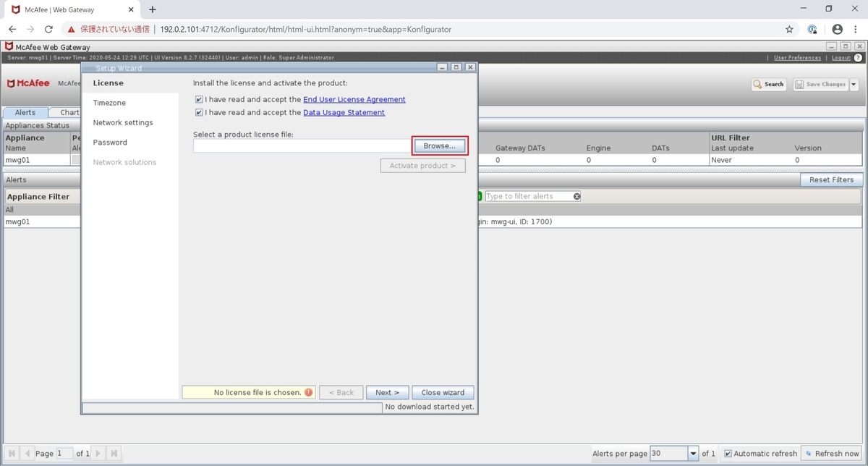Toggle End User License Agreement acceptance checkbox
Image resolution: width=868 pixels, height=466 pixels.
(x=199, y=99)
